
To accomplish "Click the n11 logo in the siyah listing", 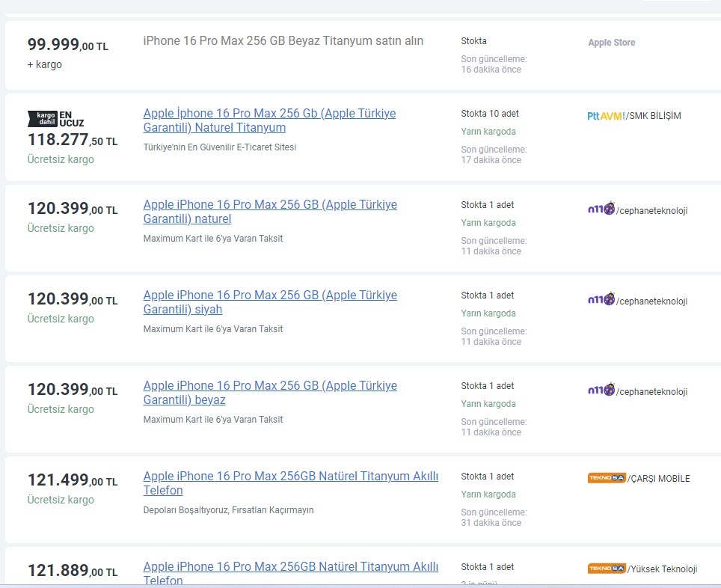I will point(601,300).
